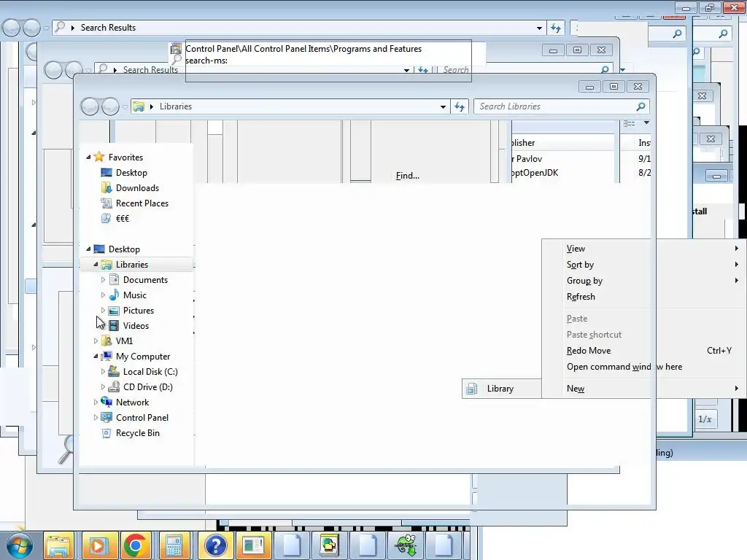Select the VM1 user folder

point(124,341)
